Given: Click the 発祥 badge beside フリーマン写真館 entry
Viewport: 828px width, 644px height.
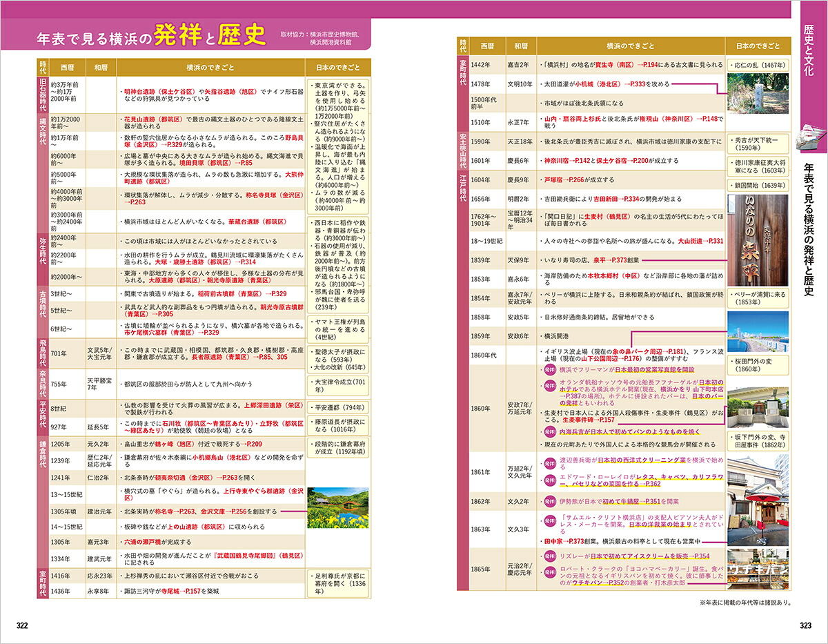Looking at the screenshot, I should tap(550, 369).
